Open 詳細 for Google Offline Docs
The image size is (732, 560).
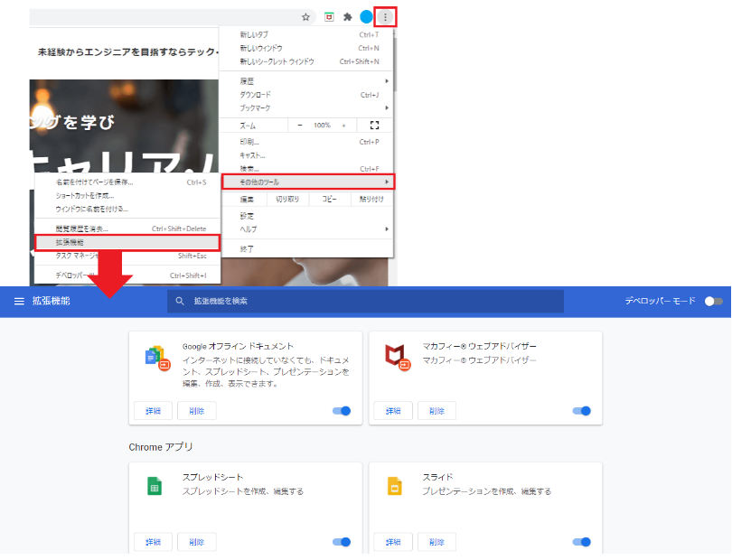click(x=153, y=411)
